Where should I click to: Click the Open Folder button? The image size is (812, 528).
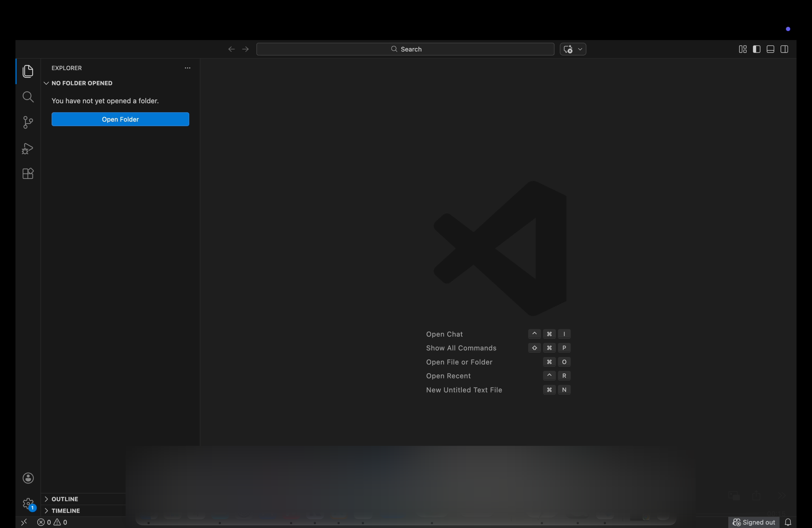[120, 119]
